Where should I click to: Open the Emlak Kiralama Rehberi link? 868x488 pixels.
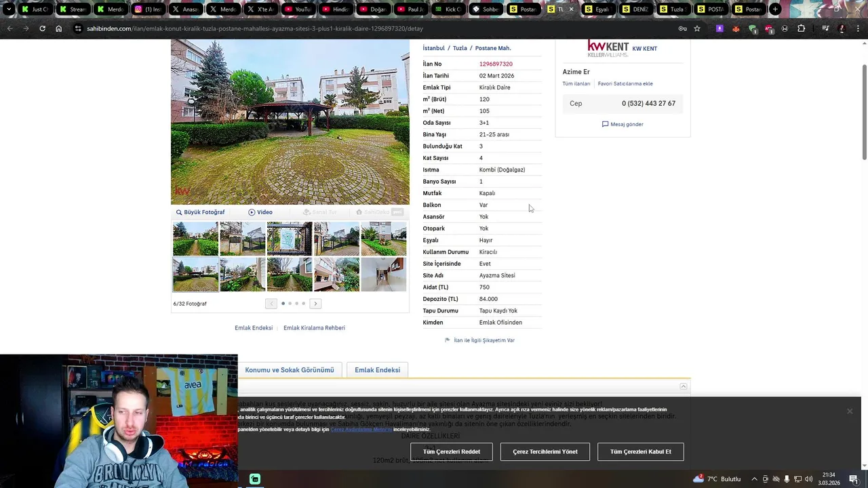(314, 328)
